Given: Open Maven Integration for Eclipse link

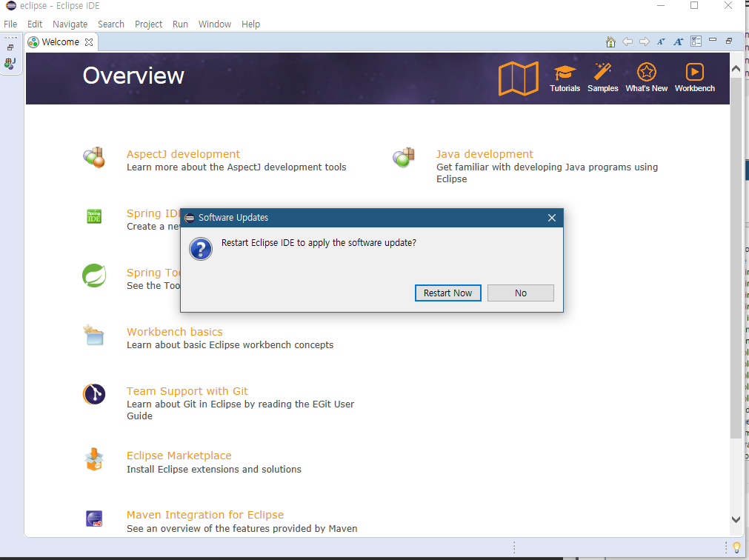Looking at the screenshot, I should [205, 515].
